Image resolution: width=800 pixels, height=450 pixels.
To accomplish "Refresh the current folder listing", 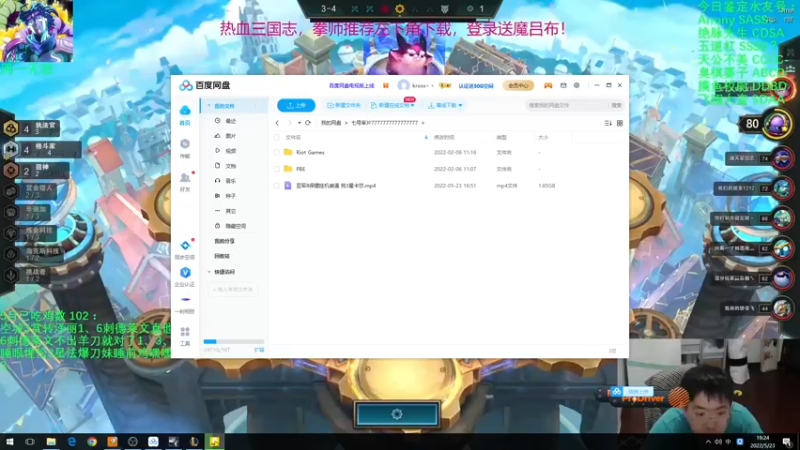I will [x=308, y=123].
